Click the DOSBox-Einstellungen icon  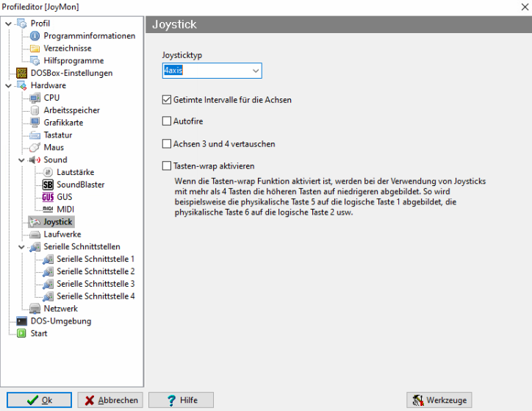[x=21, y=74]
